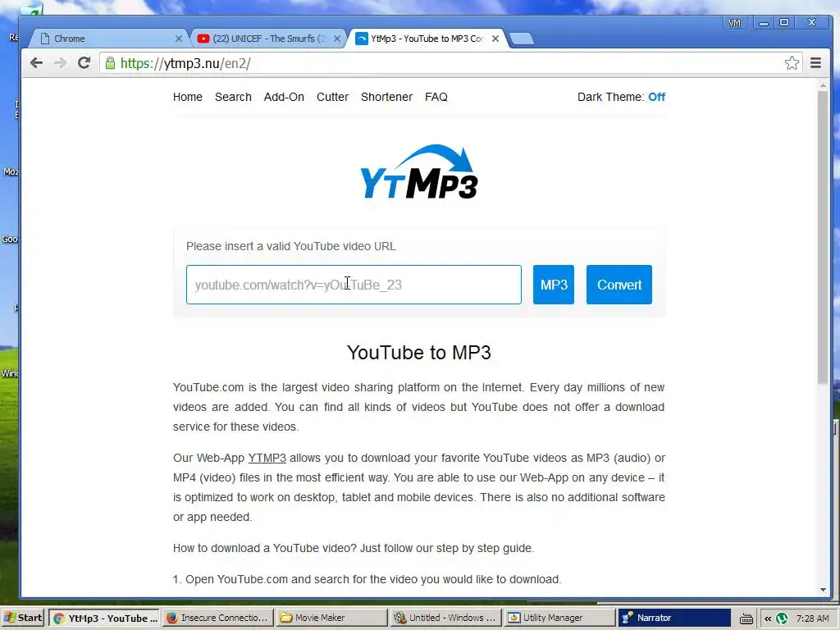Viewport: 840px width, 630px height.
Task: Open Movie Maker from the taskbar
Action: 331,618
